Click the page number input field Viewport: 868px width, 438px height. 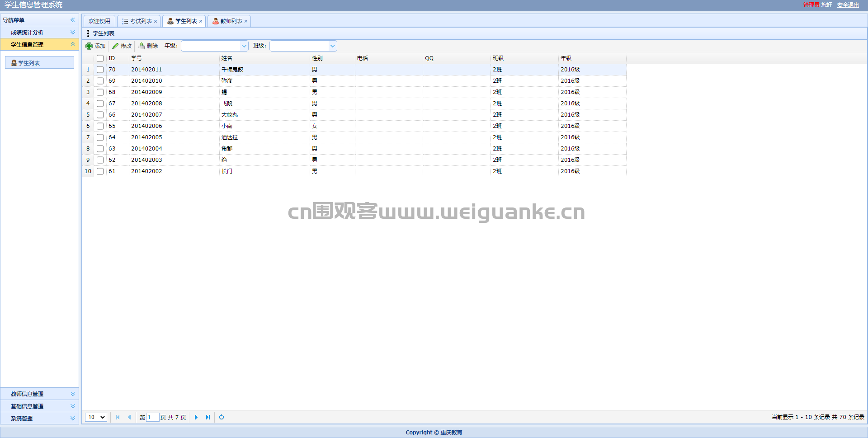click(x=153, y=417)
